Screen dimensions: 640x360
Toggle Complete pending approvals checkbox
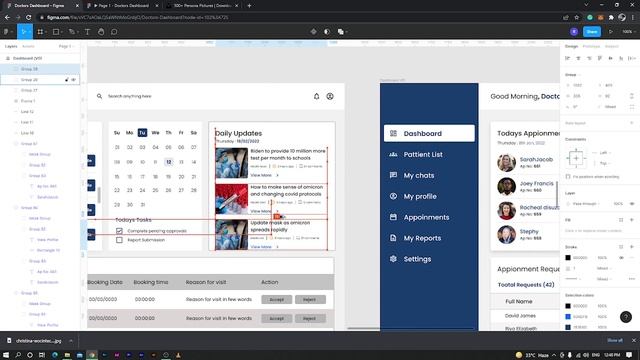click(119, 231)
